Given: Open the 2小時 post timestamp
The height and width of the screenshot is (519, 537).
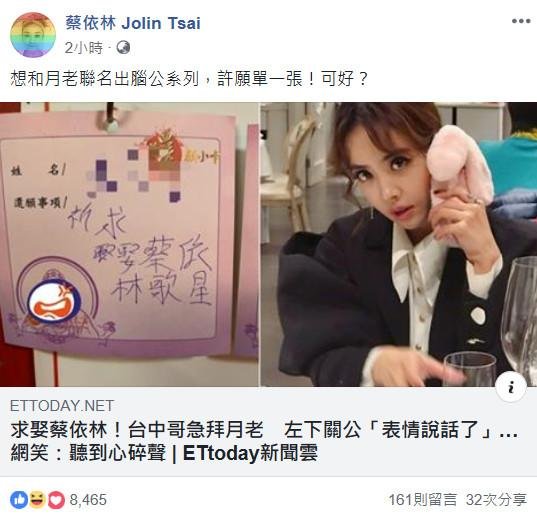Looking at the screenshot, I should click(84, 48).
